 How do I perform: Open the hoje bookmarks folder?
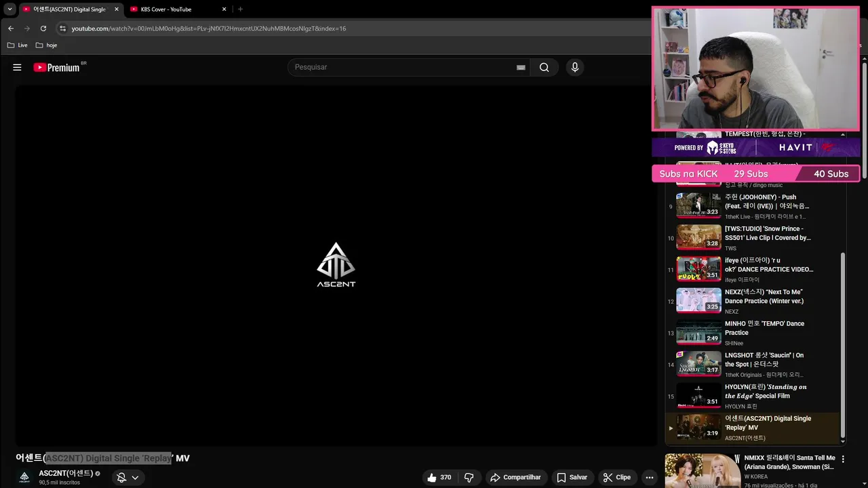[x=46, y=45]
